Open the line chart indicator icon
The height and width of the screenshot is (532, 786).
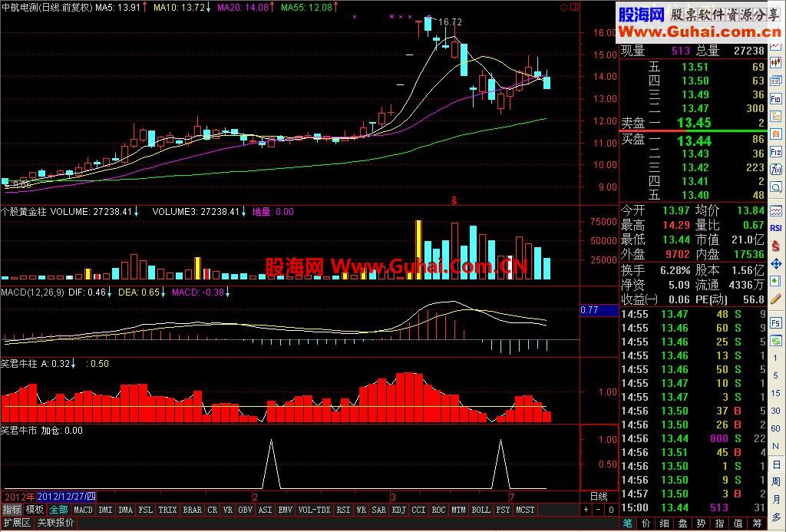point(775,210)
